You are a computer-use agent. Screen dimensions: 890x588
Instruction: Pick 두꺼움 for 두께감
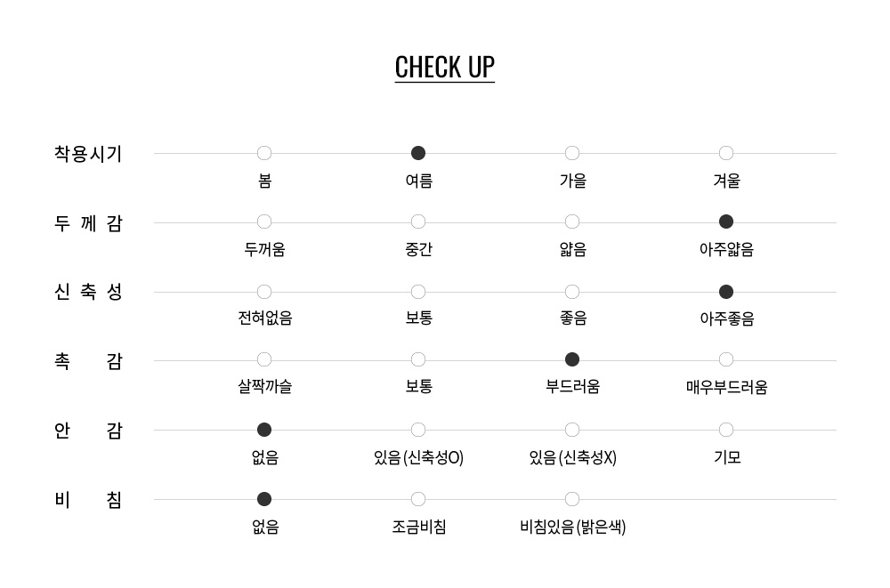pyautogui.click(x=264, y=222)
